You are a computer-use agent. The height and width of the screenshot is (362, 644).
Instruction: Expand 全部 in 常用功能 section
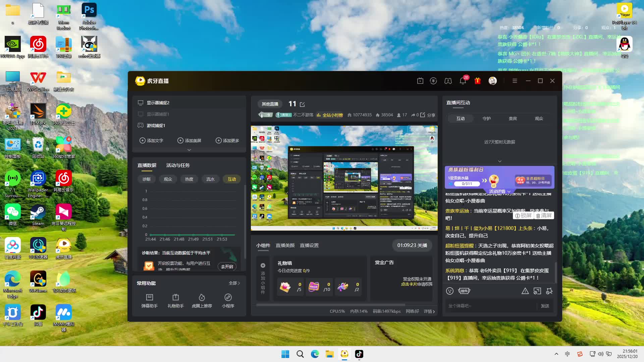point(234,283)
